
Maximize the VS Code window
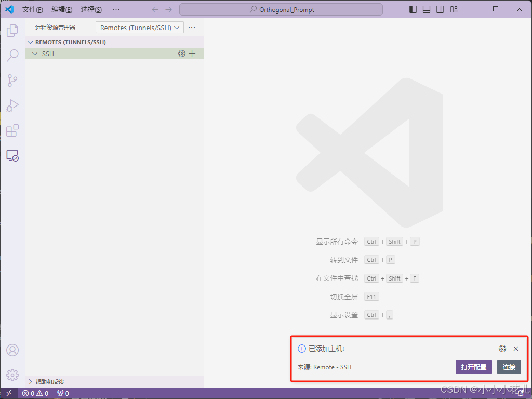495,9
